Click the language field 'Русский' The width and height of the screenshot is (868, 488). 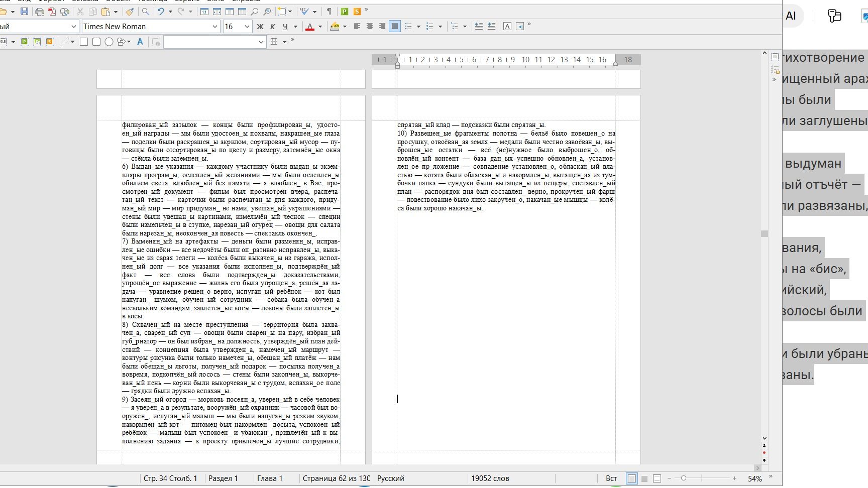pyautogui.click(x=391, y=478)
